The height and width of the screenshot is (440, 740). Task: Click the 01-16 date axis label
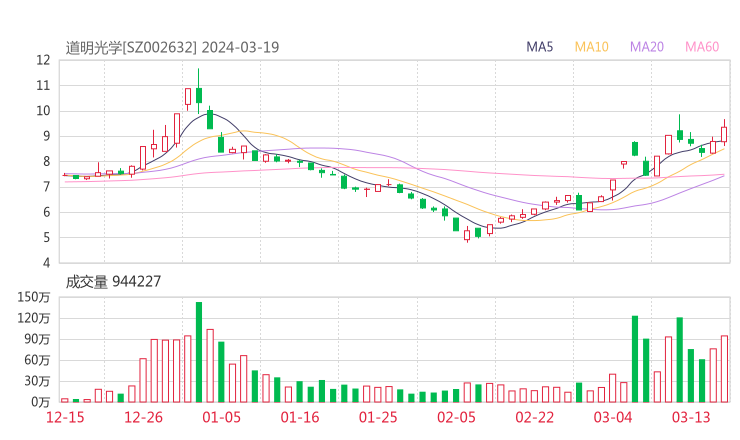point(300,417)
